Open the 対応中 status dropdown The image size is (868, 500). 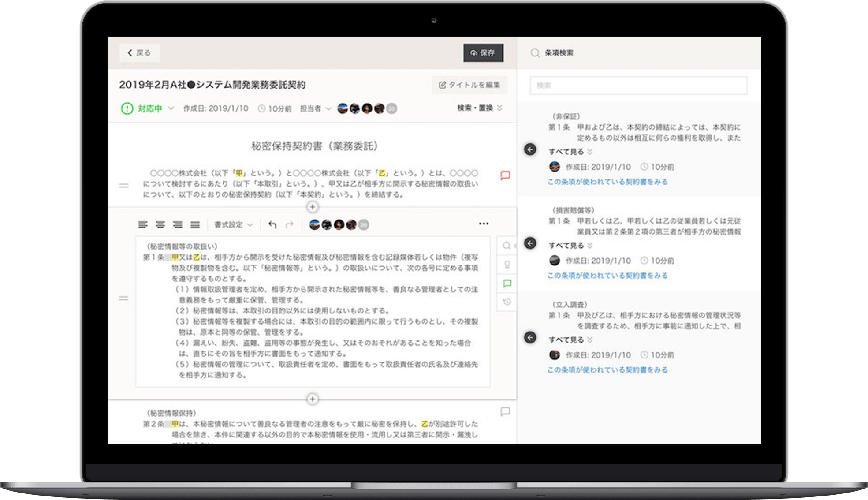coord(147,108)
